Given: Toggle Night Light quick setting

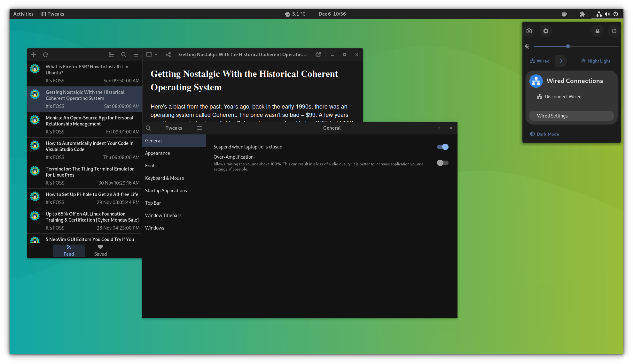Looking at the screenshot, I should click(596, 61).
